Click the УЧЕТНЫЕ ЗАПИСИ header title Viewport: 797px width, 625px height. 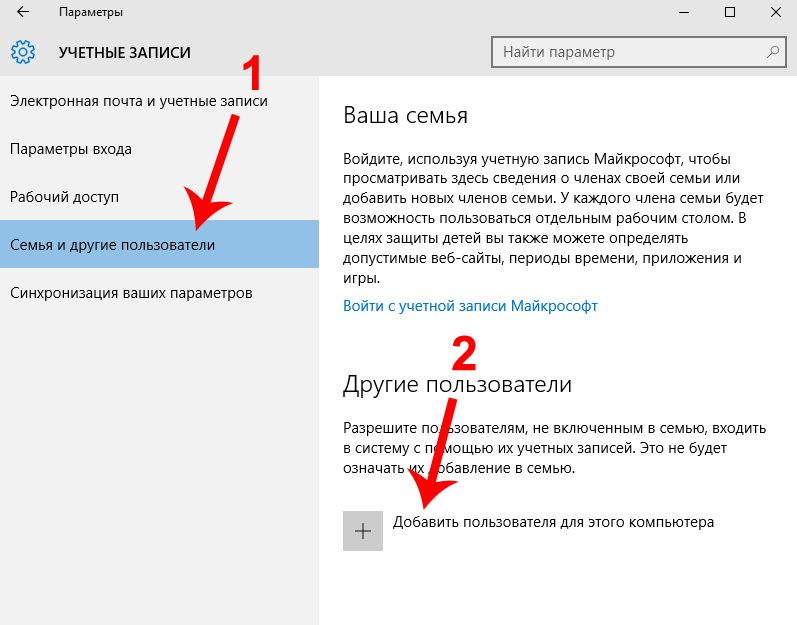pos(124,52)
